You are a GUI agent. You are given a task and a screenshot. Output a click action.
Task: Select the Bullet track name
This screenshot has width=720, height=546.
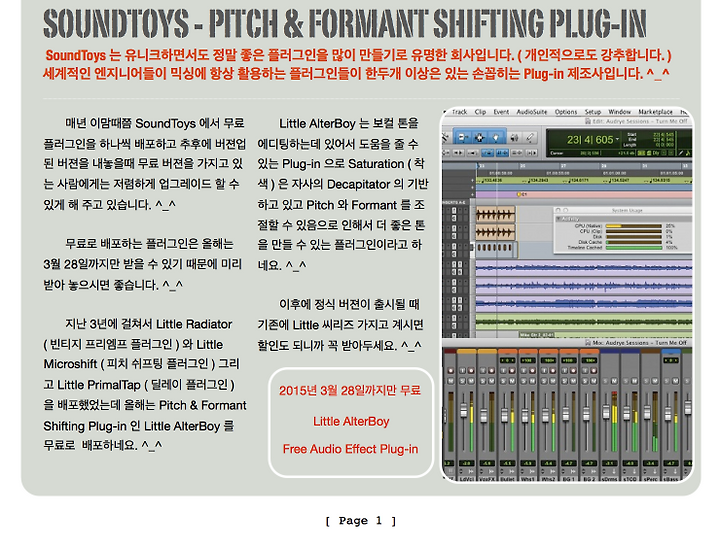508,479
